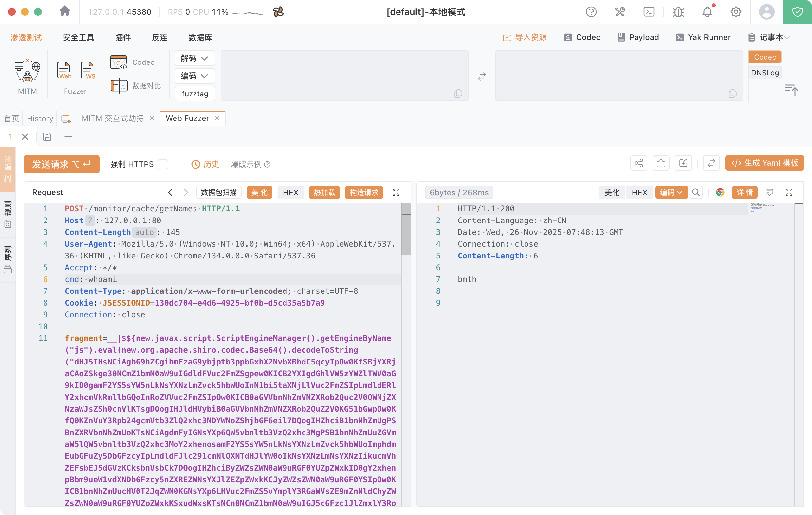This screenshot has width=812, height=515.
Task: Toggle HEX view in Request panel
Action: click(290, 192)
